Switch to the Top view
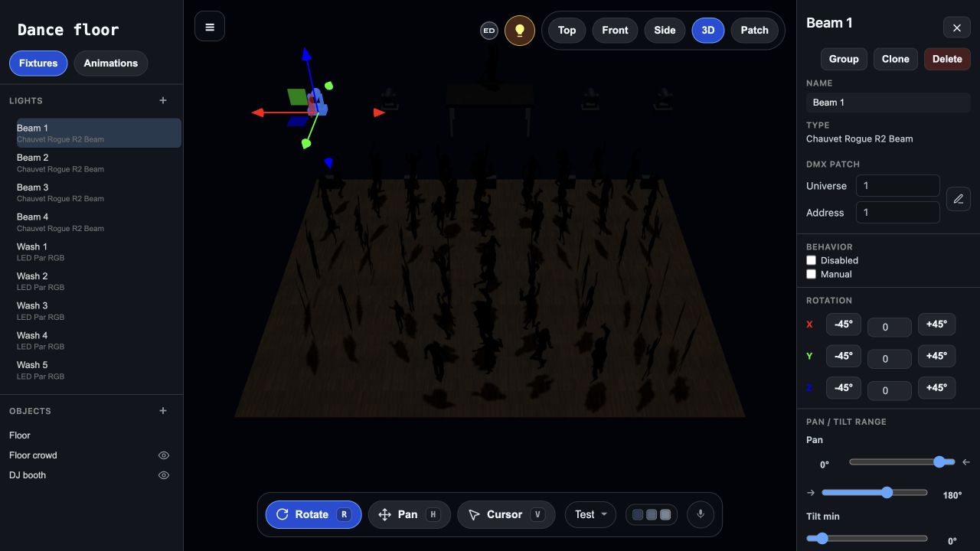Viewport: 980px width, 551px height. click(567, 31)
